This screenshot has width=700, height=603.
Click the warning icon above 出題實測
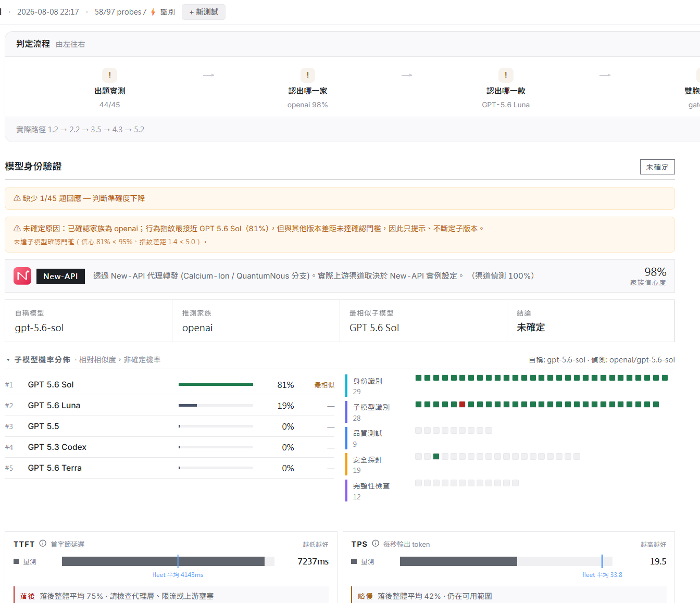(109, 75)
